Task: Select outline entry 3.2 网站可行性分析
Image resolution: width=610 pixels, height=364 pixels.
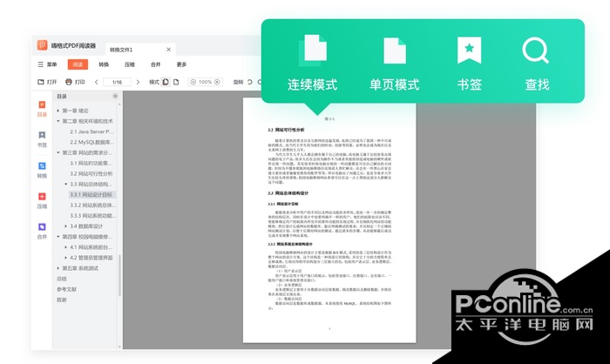Action: 91,173
